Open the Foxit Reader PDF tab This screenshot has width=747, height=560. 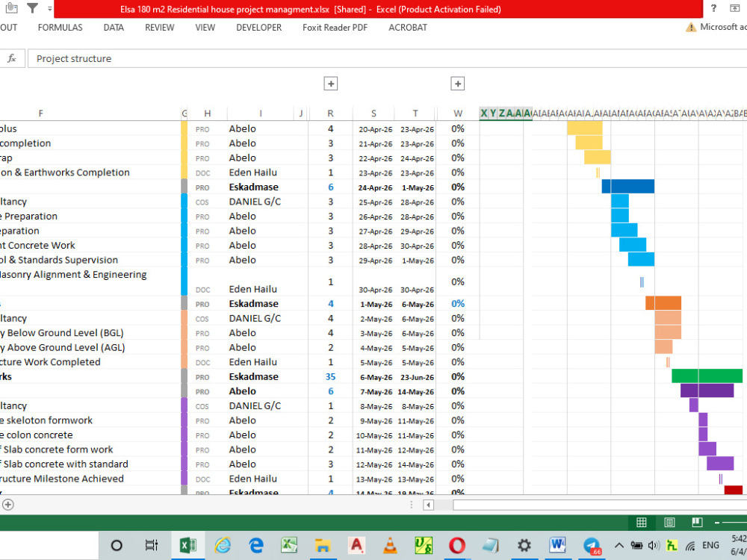click(335, 28)
